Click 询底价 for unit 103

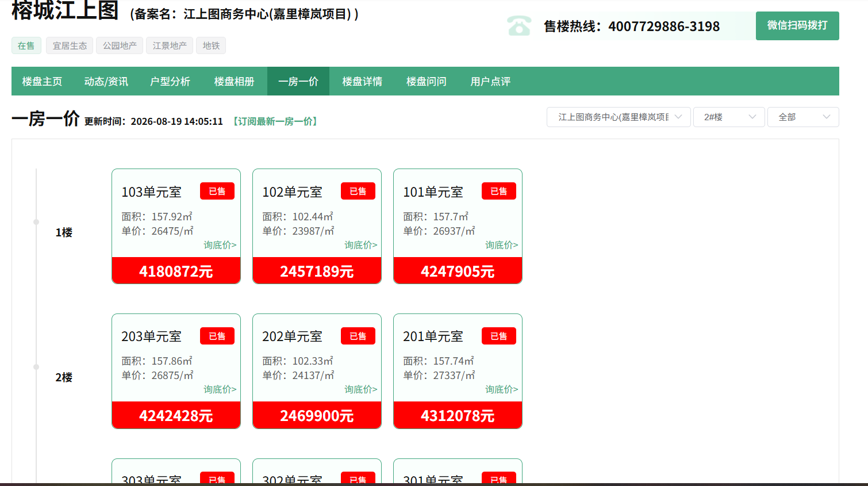pyautogui.click(x=220, y=245)
